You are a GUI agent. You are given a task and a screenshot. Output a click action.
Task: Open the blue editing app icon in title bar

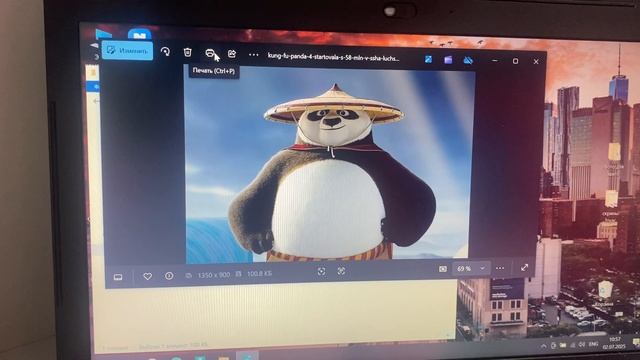tap(428, 59)
